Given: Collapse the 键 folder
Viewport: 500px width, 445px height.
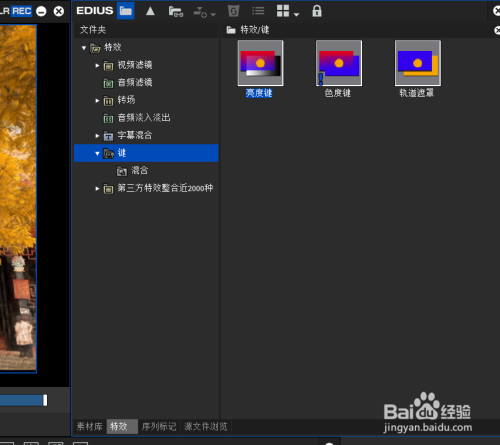Looking at the screenshot, I should [x=97, y=153].
